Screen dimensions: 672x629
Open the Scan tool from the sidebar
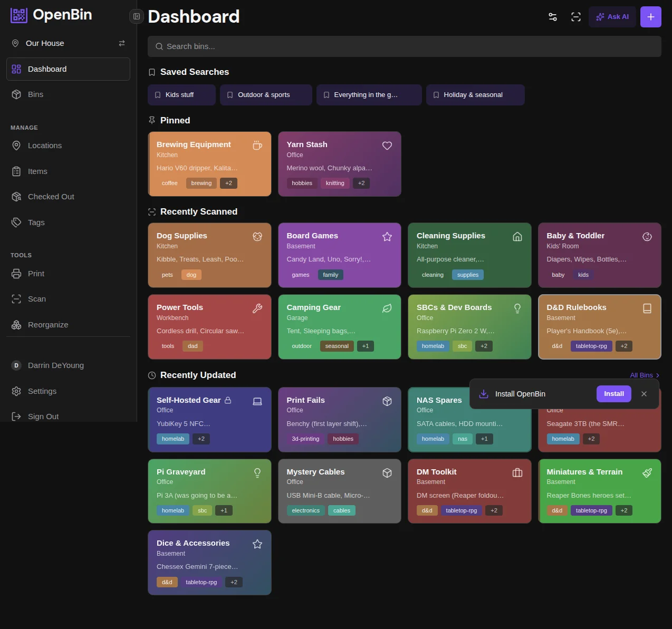pos(36,298)
